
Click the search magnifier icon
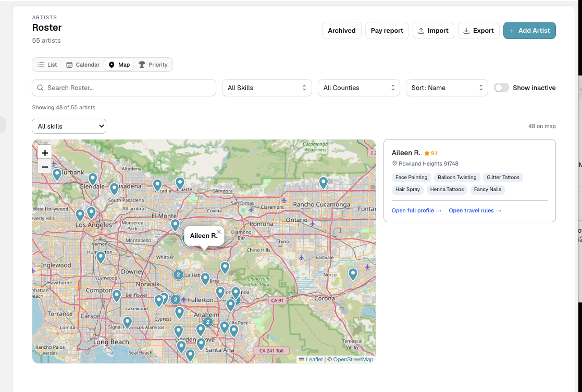41,88
